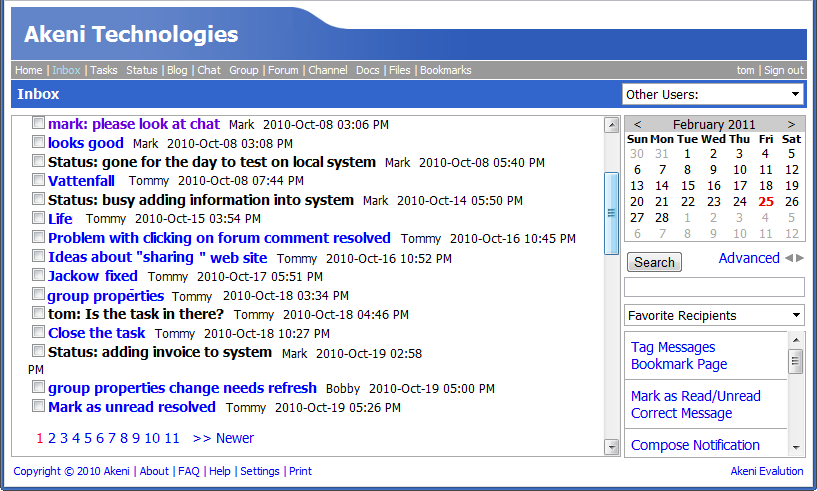Check the 'Vattenfall' message checkbox
Screen dimensions: 817x491
(x=38, y=180)
